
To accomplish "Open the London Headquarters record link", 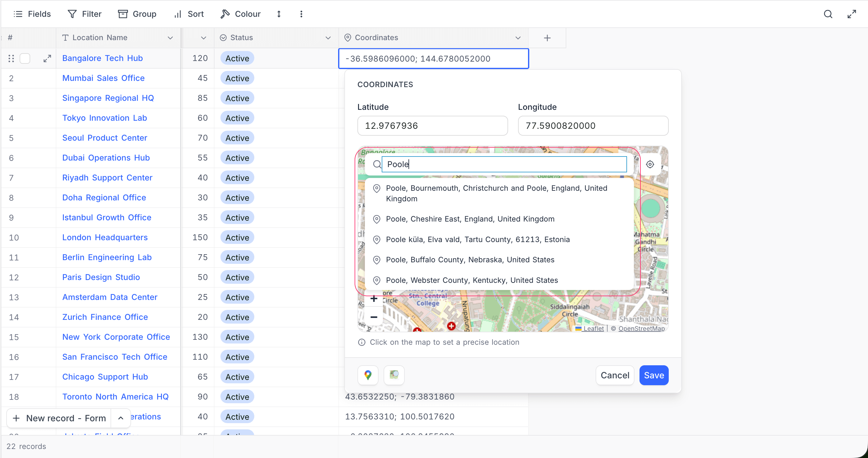I will tap(105, 237).
